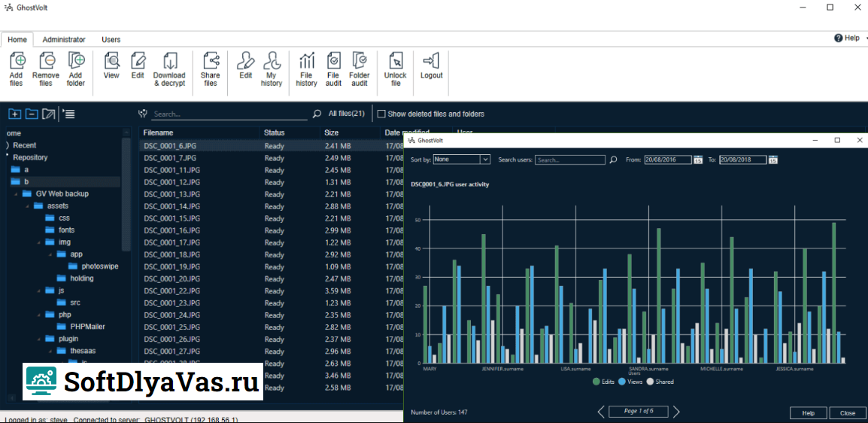The height and width of the screenshot is (423, 868).
Task: Click the To date field
Action: [x=743, y=160]
